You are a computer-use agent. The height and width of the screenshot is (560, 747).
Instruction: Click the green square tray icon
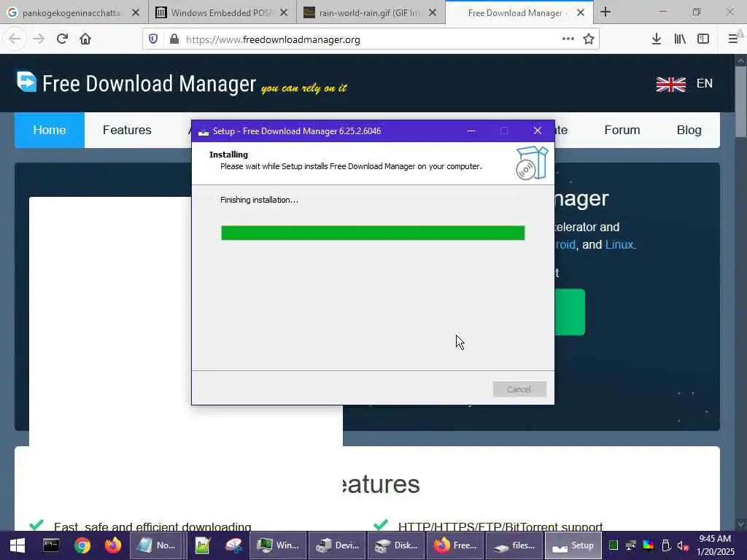614,545
